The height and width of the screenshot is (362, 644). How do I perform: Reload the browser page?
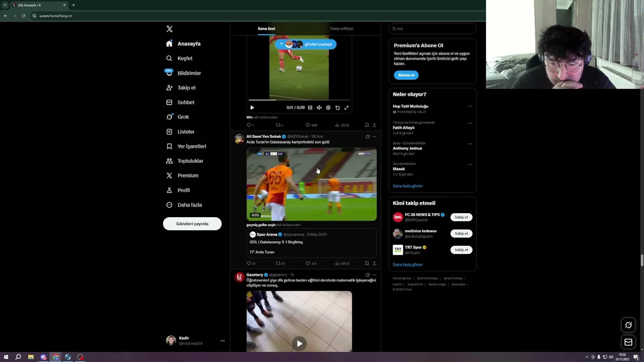23,16
